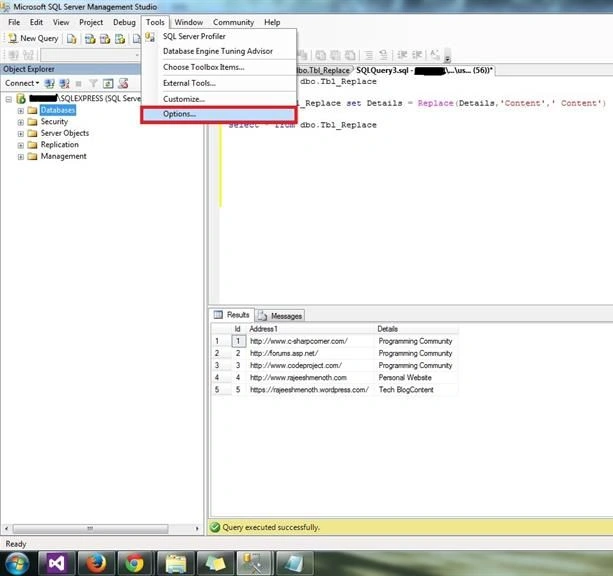Open Chrome from the taskbar

tap(135, 563)
